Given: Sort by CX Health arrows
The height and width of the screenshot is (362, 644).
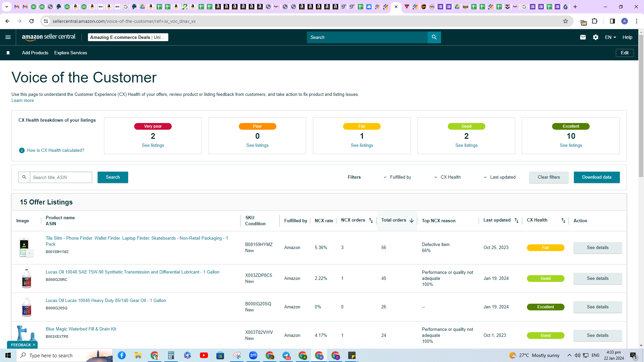Looking at the screenshot, I should pos(563,221).
